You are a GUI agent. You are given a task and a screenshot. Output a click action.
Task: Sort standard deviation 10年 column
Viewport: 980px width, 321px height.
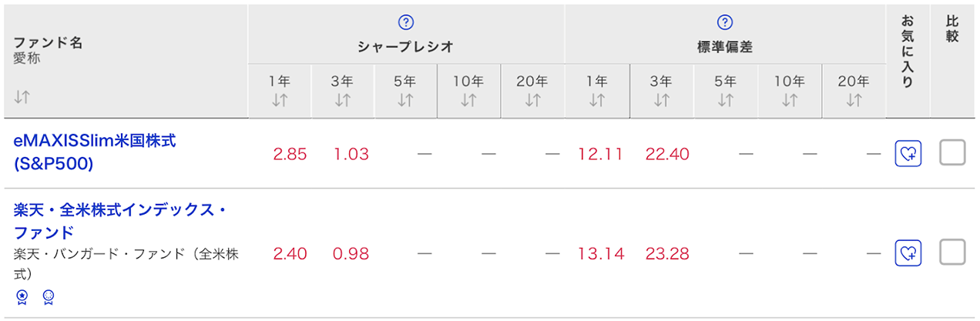[789, 100]
